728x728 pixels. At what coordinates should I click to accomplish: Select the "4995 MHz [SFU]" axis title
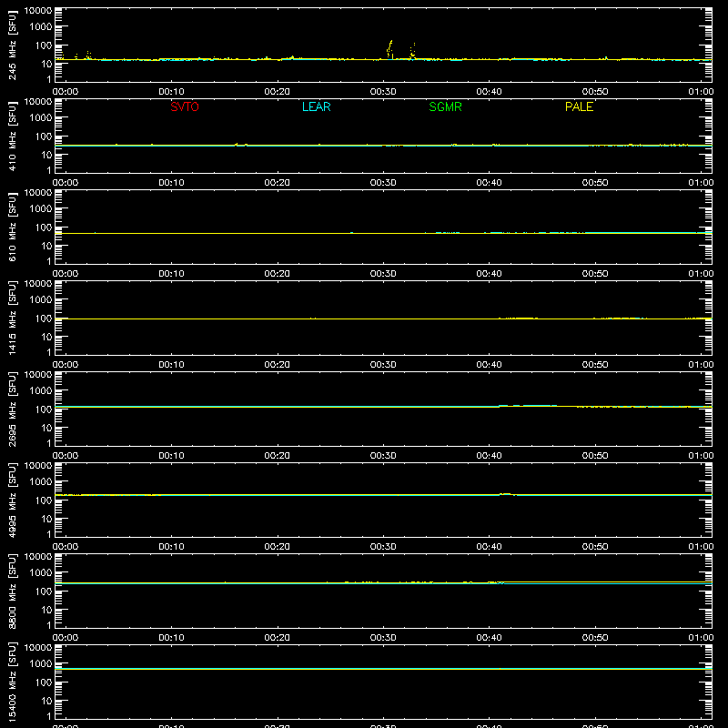12,500
